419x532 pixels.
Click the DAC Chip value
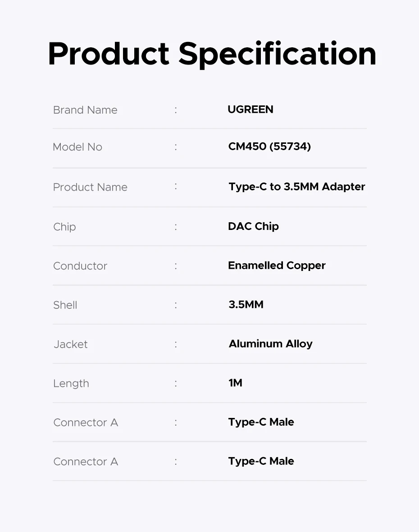253,226
